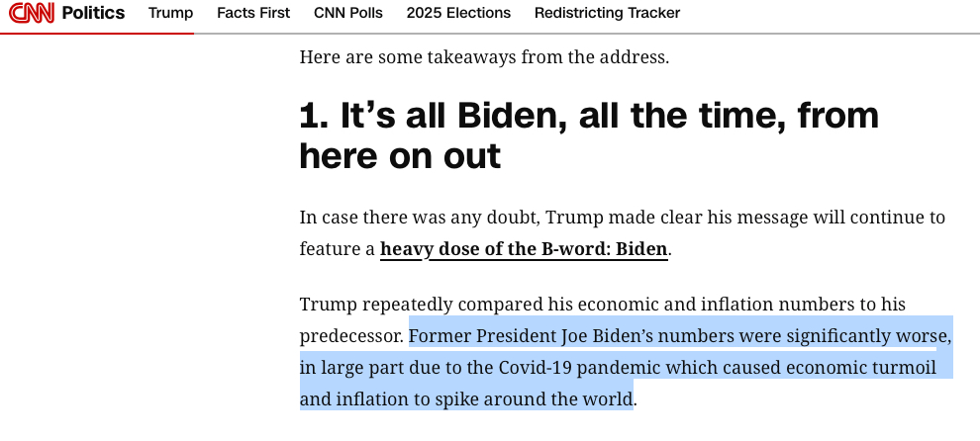Open the Politics section home

[93, 13]
